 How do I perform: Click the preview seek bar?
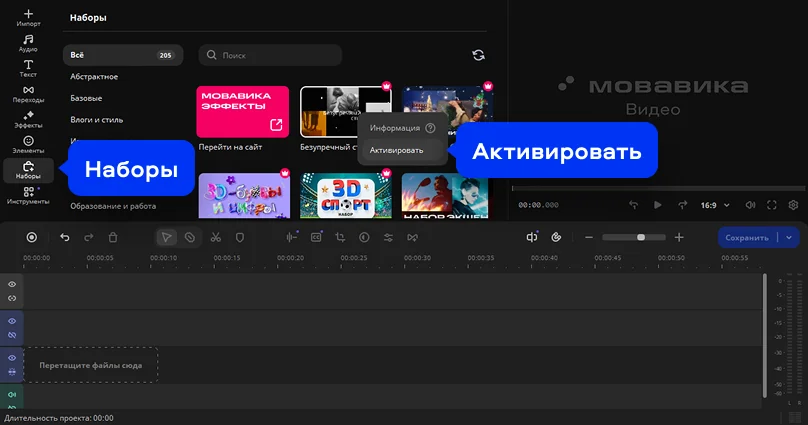click(x=659, y=189)
